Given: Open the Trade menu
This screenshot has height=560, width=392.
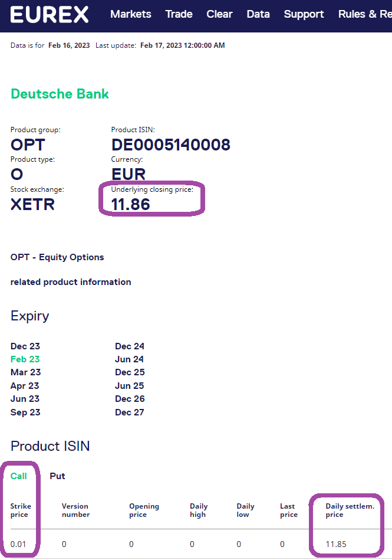Looking at the screenshot, I should point(179,14).
